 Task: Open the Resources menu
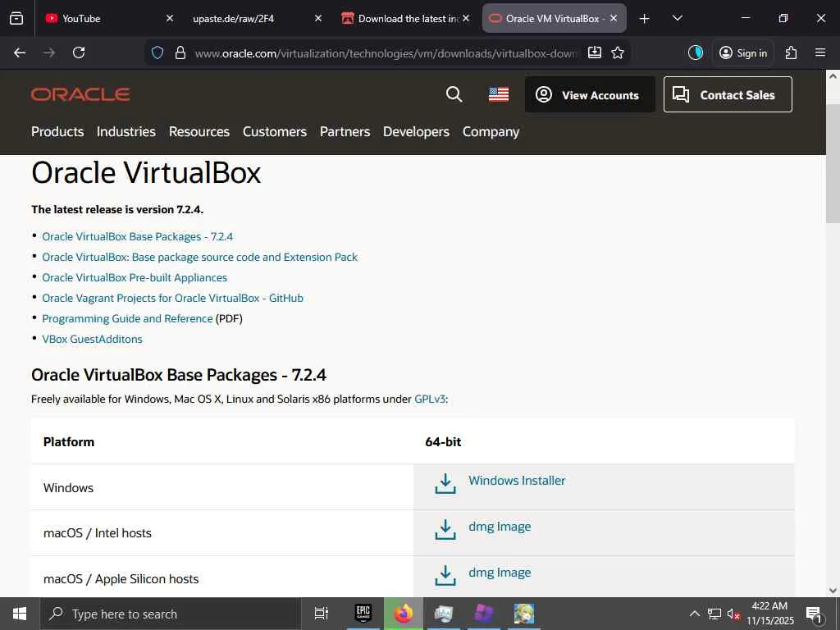click(x=199, y=132)
